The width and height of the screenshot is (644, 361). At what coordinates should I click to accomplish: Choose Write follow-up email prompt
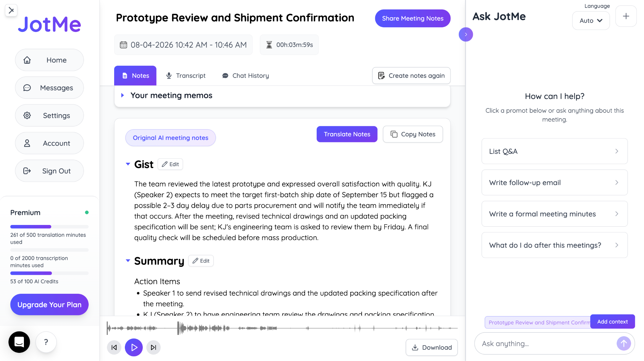pyautogui.click(x=554, y=182)
